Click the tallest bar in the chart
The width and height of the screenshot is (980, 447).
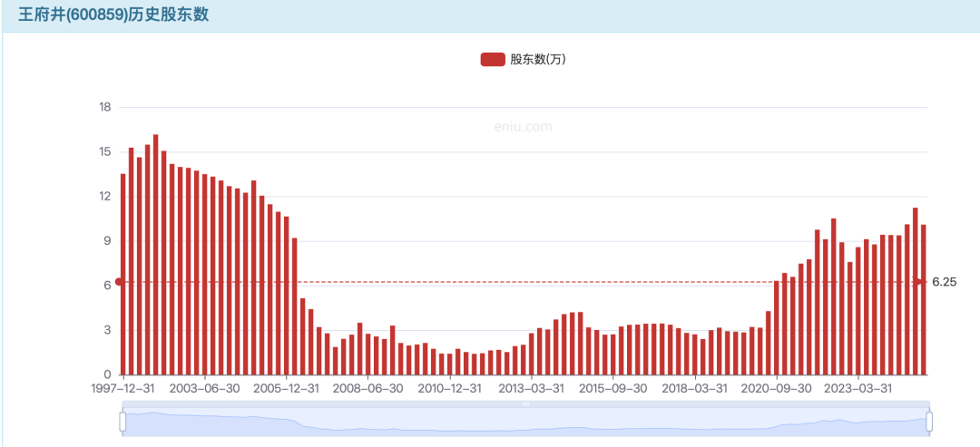(156, 255)
